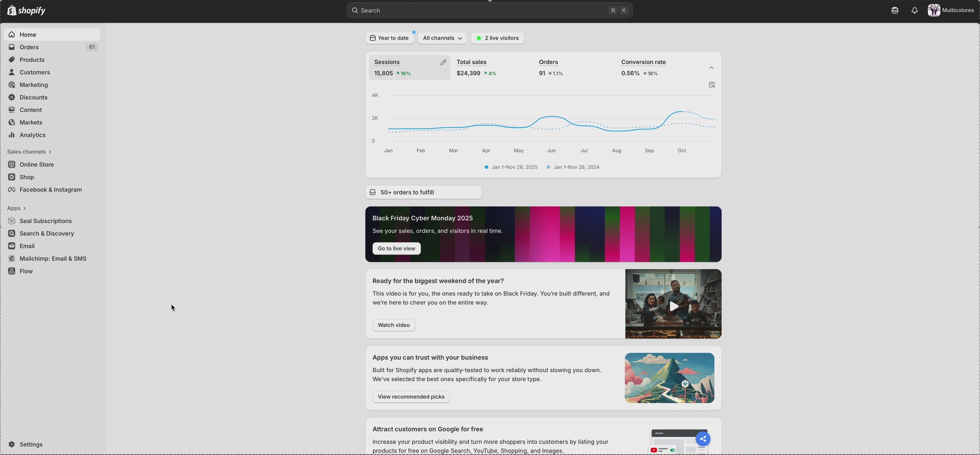Play the Black Friday video thumbnail
This screenshot has width=980, height=455.
[673, 306]
